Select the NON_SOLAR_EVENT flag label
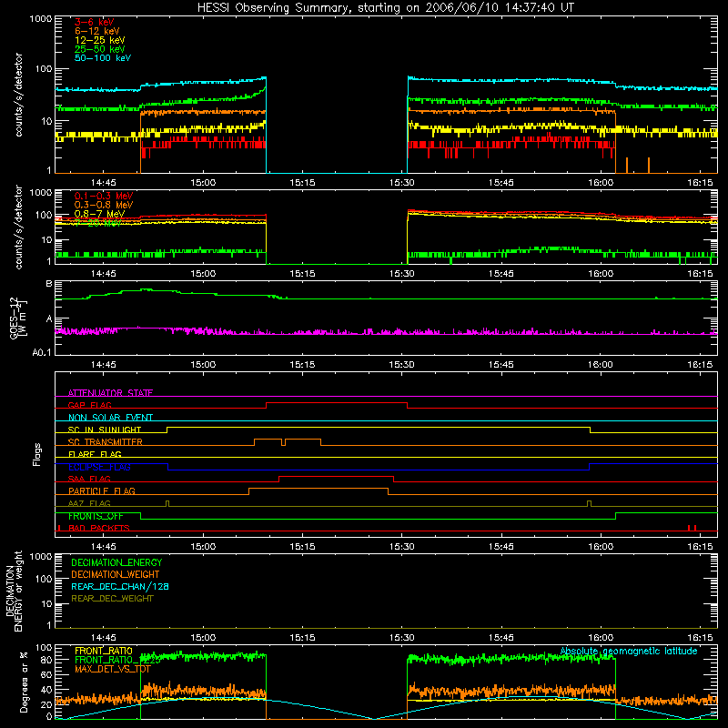Screen dimensions: 728x728 [110, 418]
